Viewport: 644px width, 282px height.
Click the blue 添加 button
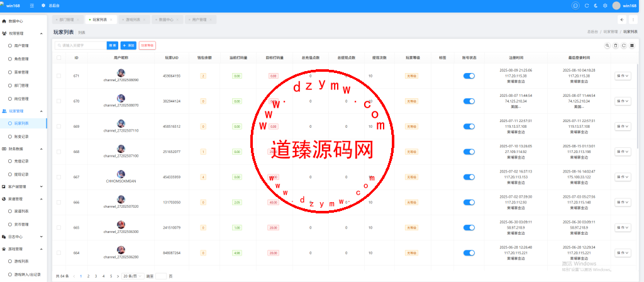pos(128,45)
